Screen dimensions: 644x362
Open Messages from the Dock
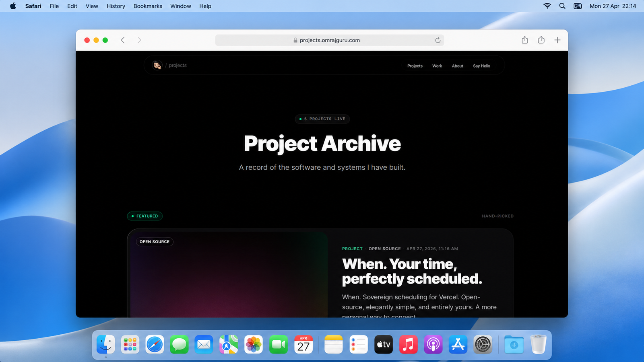[179, 344]
